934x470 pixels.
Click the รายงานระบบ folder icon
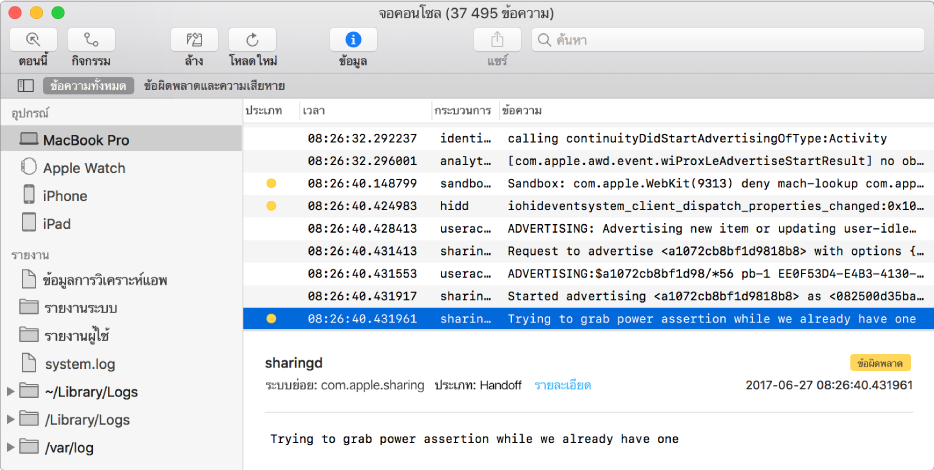point(29,306)
